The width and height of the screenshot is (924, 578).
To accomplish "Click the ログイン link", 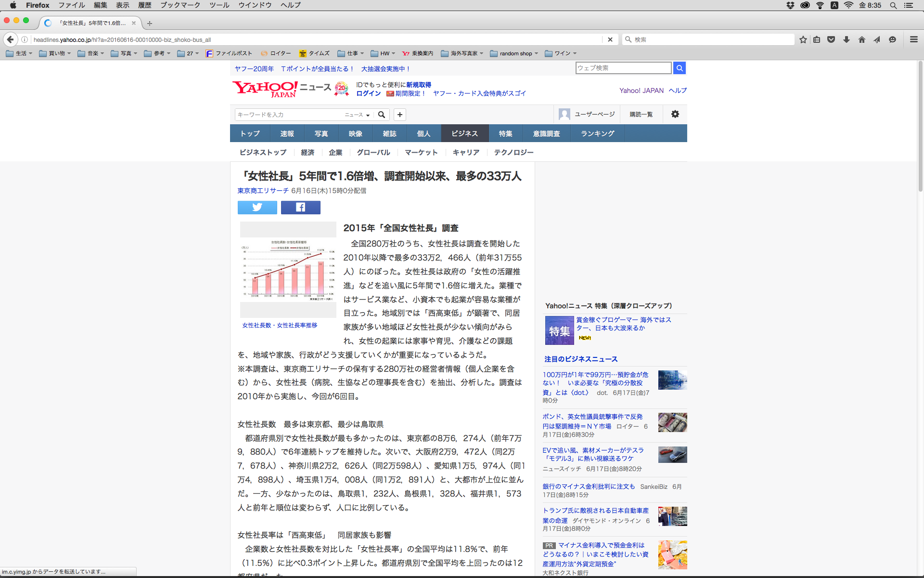I will [x=368, y=93].
